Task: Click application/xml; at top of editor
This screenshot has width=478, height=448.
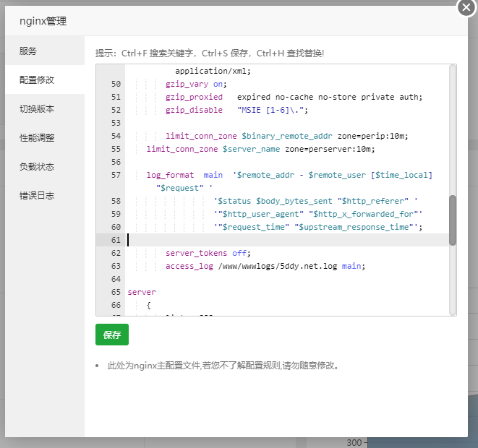Action: pos(213,72)
